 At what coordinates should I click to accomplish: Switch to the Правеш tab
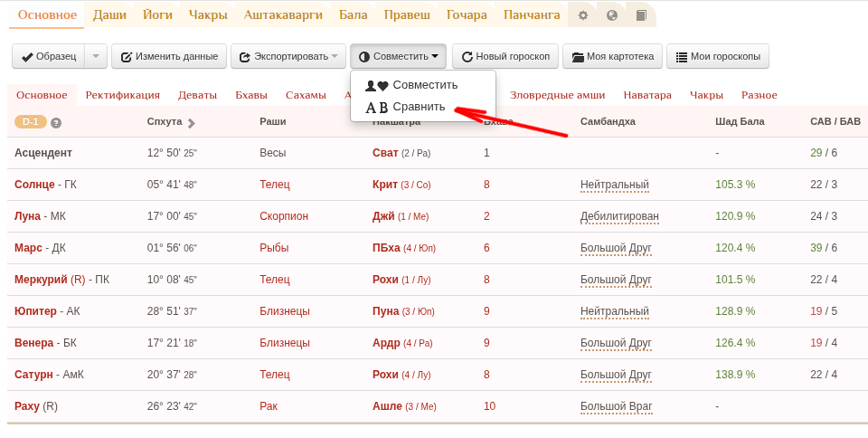point(407,15)
